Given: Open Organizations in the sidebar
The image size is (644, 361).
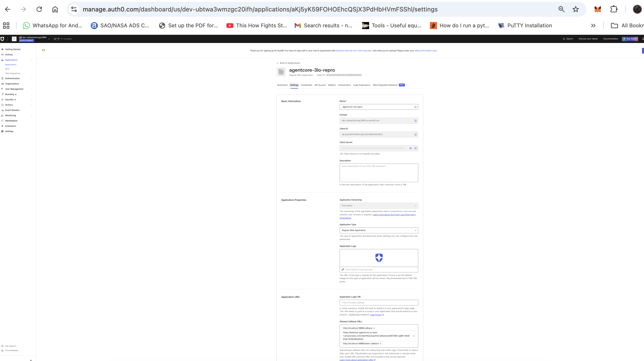Looking at the screenshot, I should [x=12, y=84].
